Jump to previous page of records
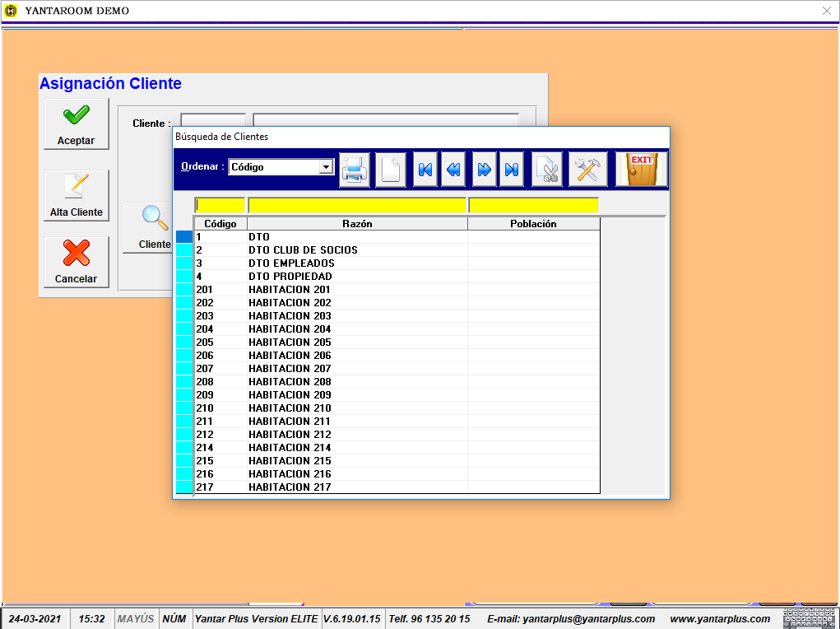 tap(453, 170)
